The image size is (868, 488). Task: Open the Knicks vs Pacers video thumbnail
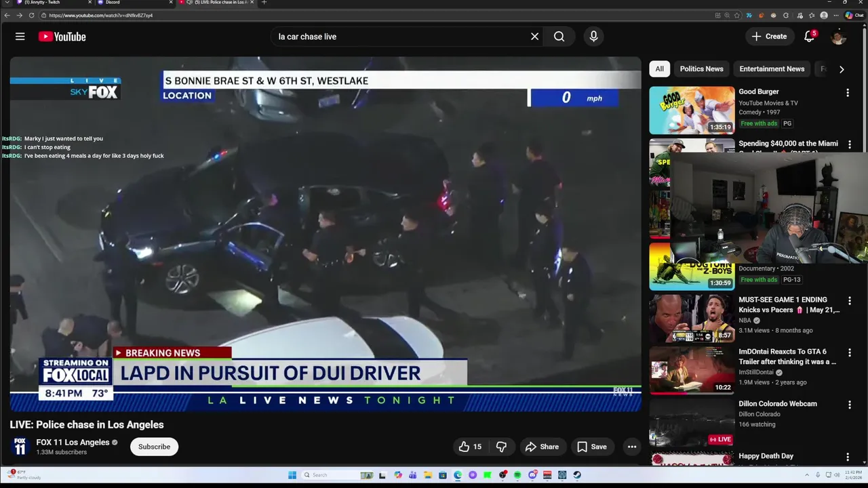point(692,318)
